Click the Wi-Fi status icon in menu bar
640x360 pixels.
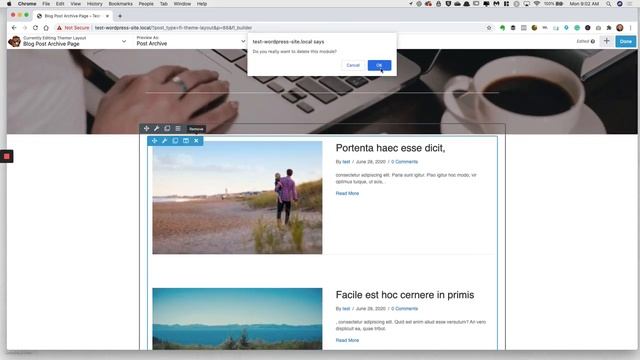click(x=537, y=4)
